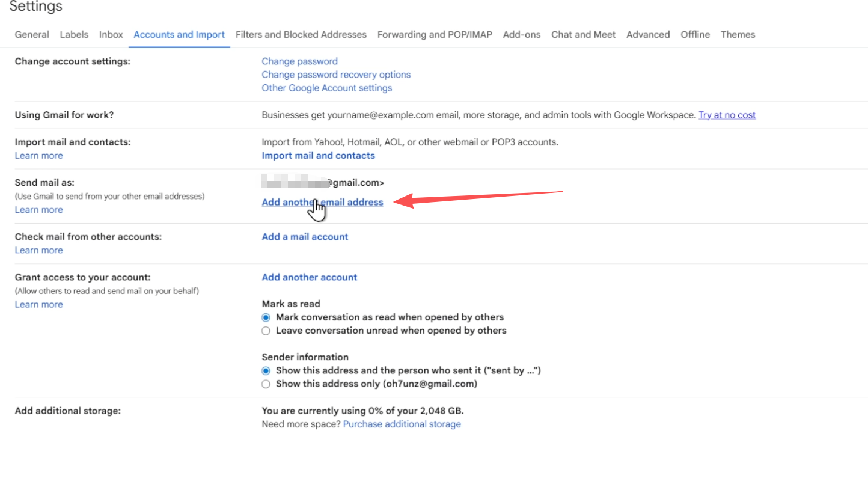The image size is (868, 496).
Task: Select 'Mark conversation as read when opened' option
Action: tap(266, 317)
